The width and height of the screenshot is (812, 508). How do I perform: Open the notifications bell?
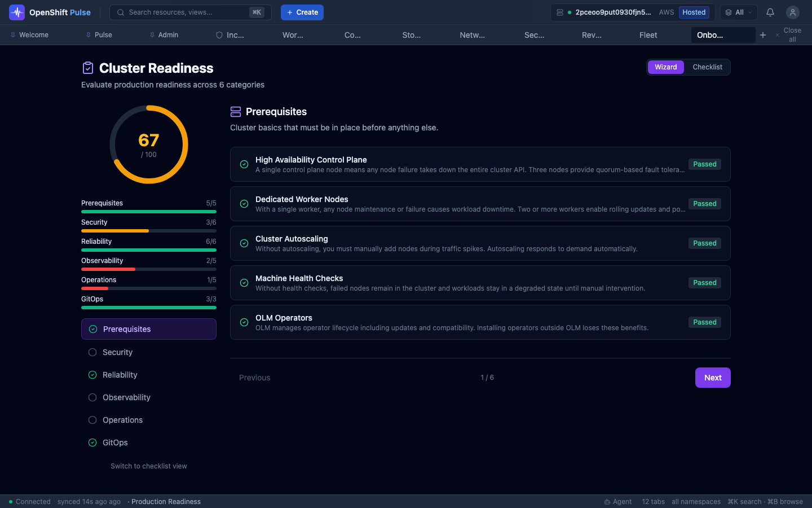pos(770,12)
